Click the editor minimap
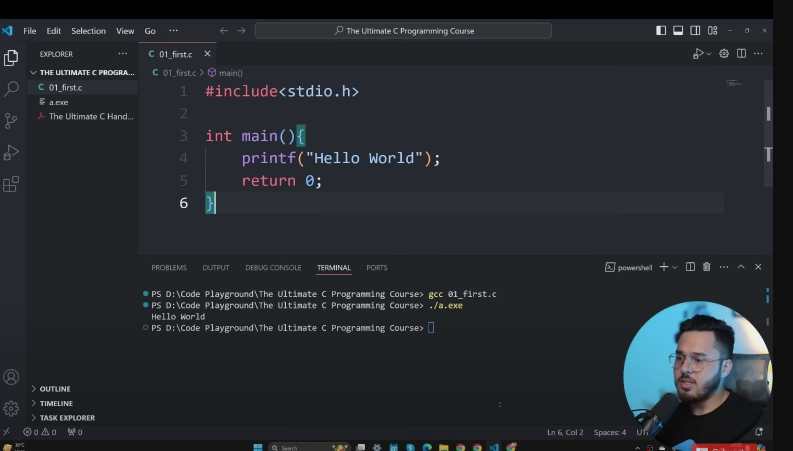The width and height of the screenshot is (793, 451). pyautogui.click(x=734, y=83)
